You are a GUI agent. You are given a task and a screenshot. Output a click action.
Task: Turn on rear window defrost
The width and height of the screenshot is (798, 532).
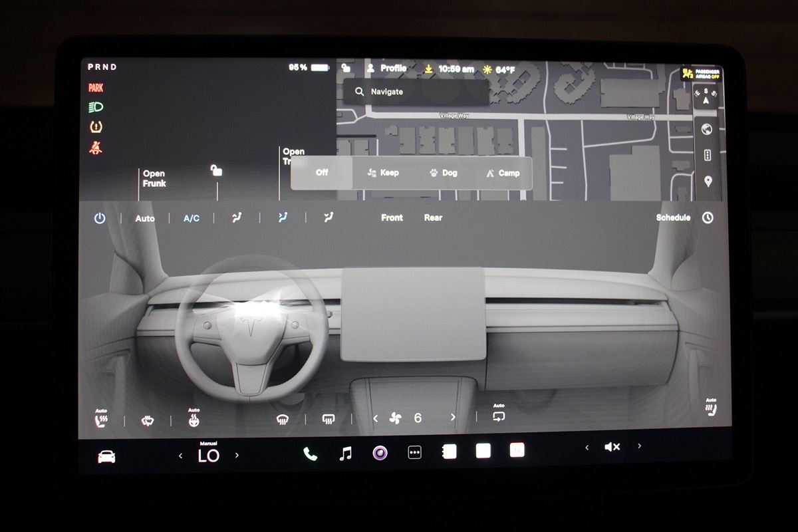[328, 419]
